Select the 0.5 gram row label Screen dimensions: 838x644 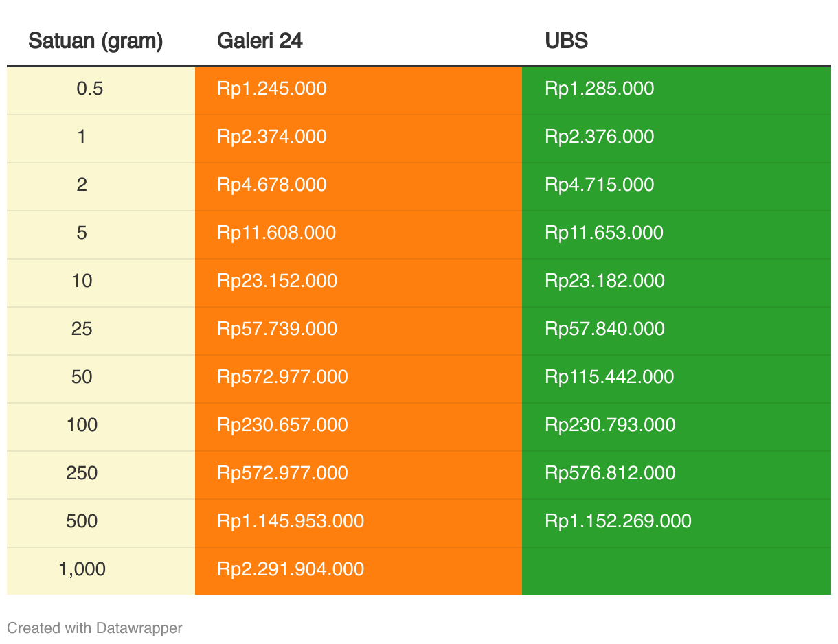(x=90, y=89)
